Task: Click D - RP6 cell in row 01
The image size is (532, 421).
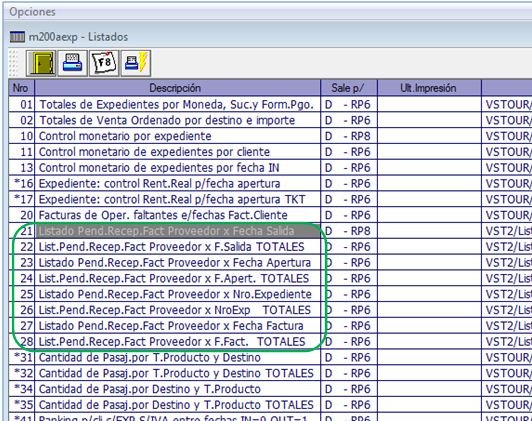Action: [x=349, y=104]
